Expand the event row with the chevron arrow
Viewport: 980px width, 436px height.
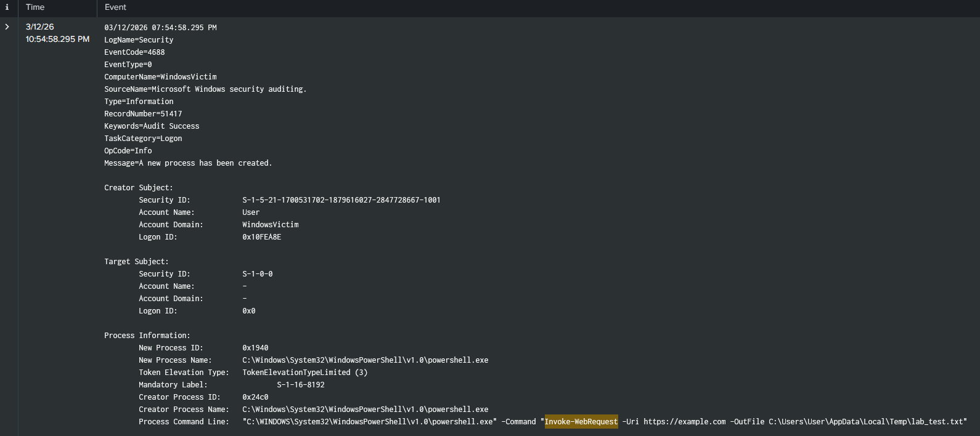pyautogui.click(x=7, y=27)
